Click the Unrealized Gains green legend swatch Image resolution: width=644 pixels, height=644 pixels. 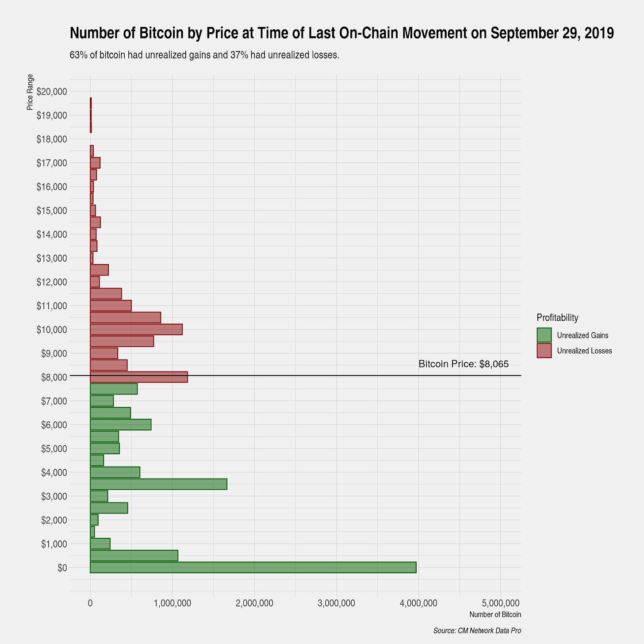click(x=544, y=335)
